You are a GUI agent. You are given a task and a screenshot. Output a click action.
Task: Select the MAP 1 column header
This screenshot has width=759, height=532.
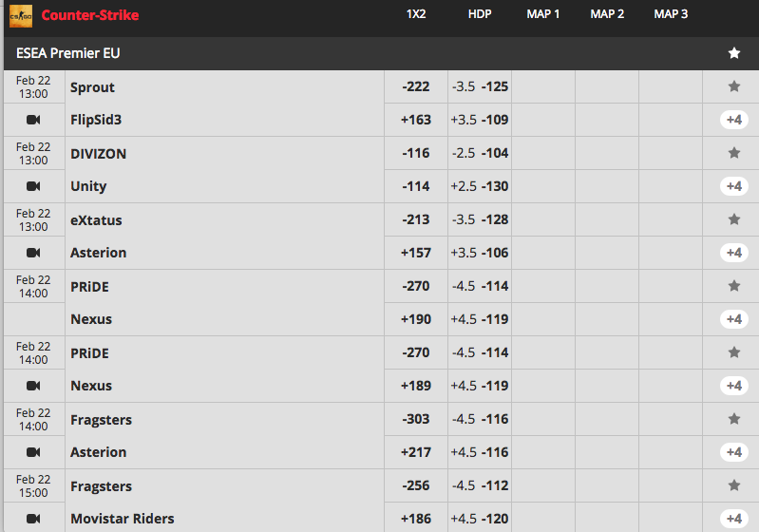[542, 14]
